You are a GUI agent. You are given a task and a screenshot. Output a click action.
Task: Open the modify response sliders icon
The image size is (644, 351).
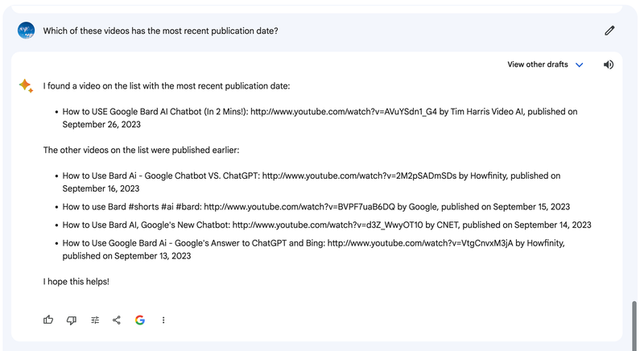pos(95,320)
